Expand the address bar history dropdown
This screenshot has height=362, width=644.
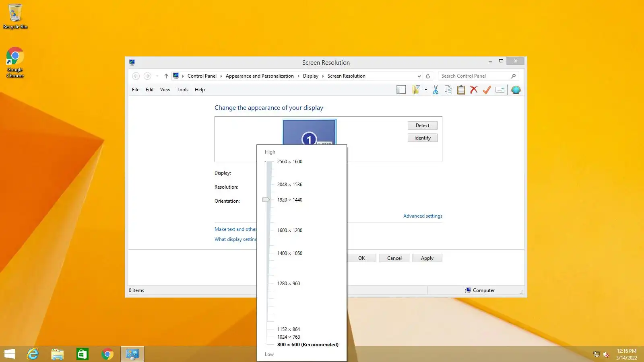419,76
